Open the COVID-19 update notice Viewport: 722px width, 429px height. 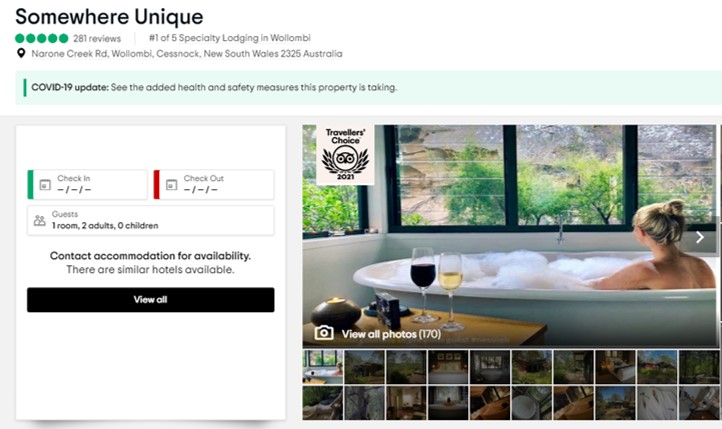pyautogui.click(x=214, y=87)
